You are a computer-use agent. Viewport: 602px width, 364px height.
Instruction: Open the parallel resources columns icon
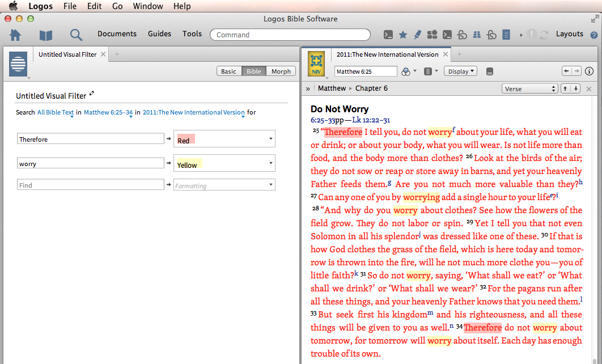[428, 71]
